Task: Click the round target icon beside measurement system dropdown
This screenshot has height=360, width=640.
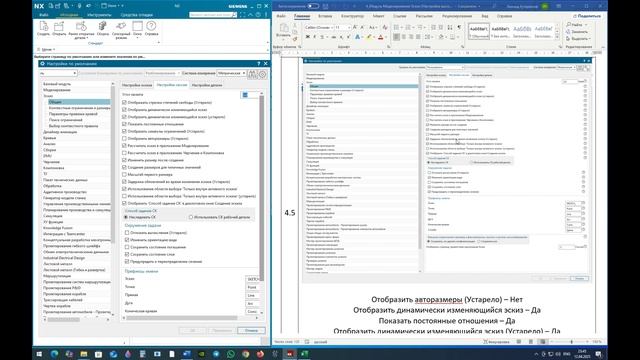Action: coord(262,74)
